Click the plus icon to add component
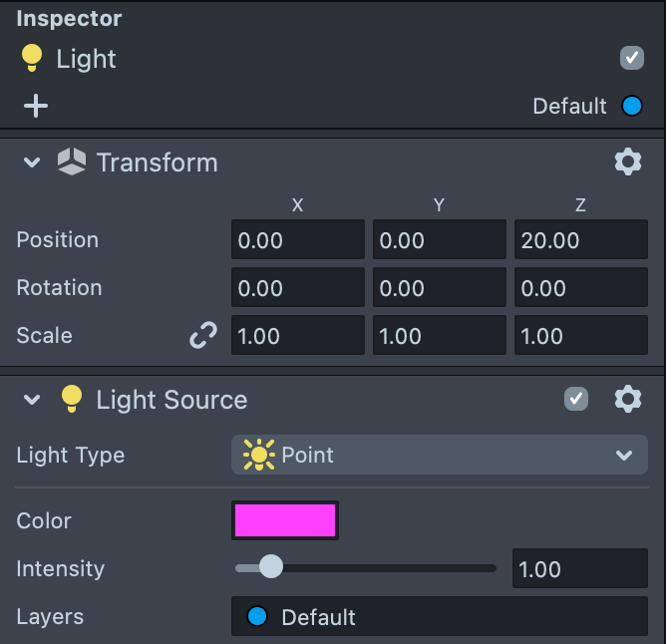666x644 pixels. [36, 106]
